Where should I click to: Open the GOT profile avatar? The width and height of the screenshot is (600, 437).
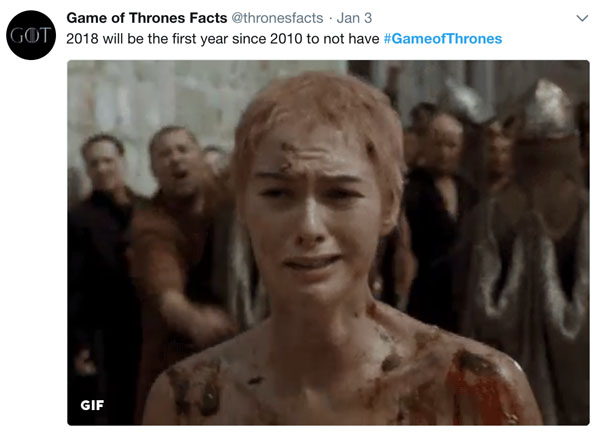[x=31, y=35]
